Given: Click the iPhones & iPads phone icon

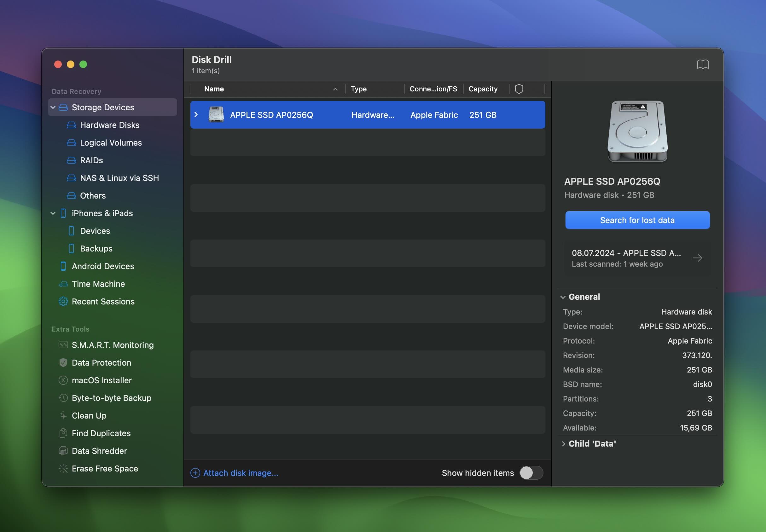Looking at the screenshot, I should [x=63, y=213].
